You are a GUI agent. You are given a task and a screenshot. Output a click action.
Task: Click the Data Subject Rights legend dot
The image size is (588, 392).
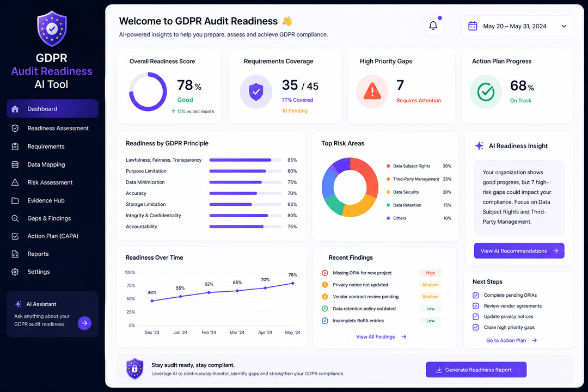click(x=388, y=166)
